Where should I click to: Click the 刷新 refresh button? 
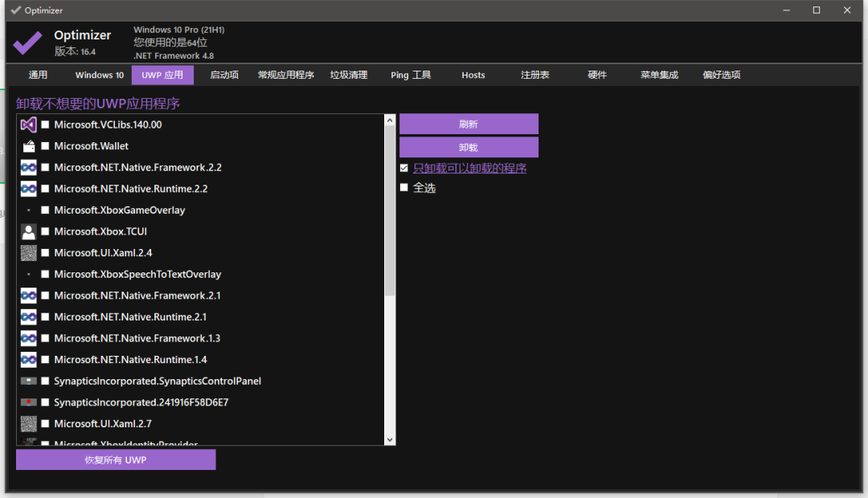[x=469, y=124]
